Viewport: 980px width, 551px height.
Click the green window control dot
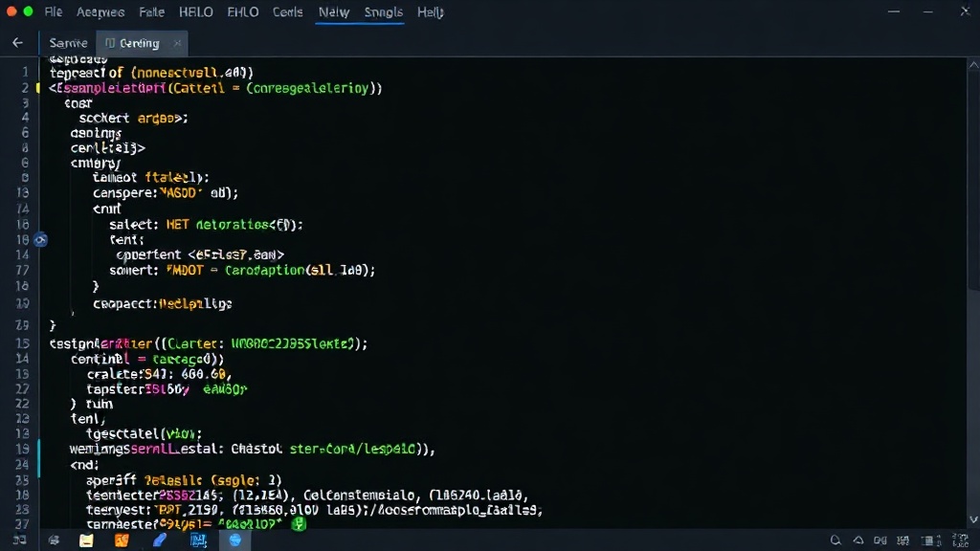pos(28,11)
